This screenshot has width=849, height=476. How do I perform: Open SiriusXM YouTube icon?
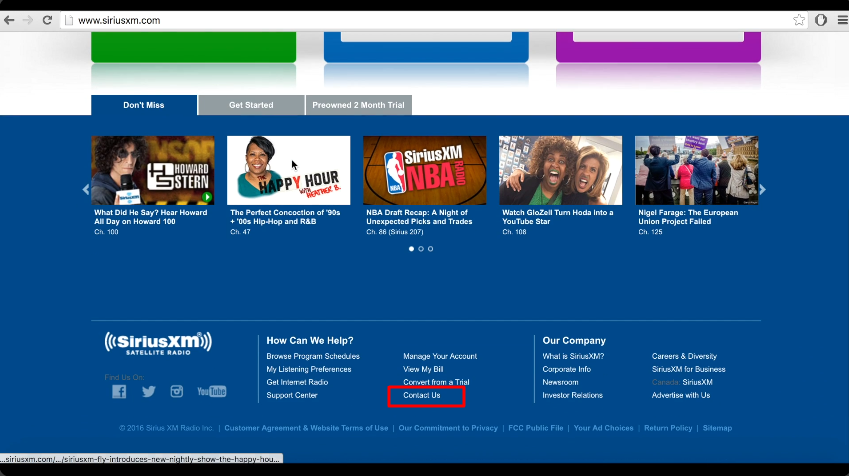point(212,391)
